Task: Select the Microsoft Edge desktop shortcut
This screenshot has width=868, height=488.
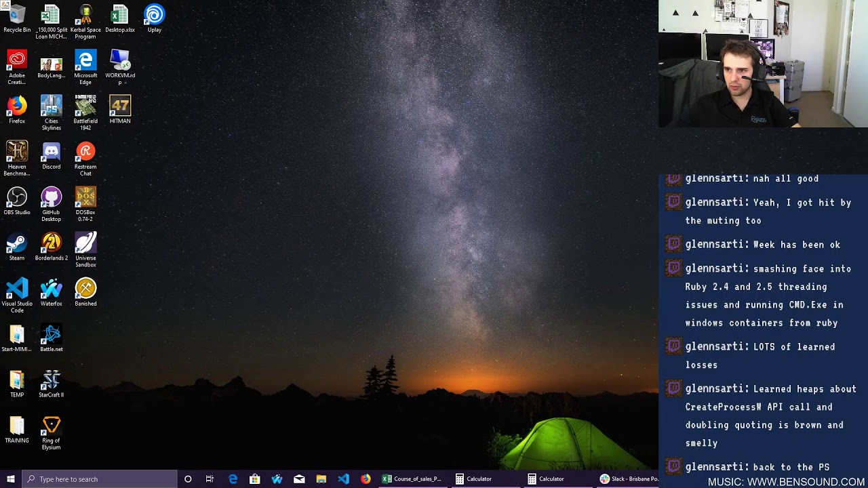Action: pos(85,68)
